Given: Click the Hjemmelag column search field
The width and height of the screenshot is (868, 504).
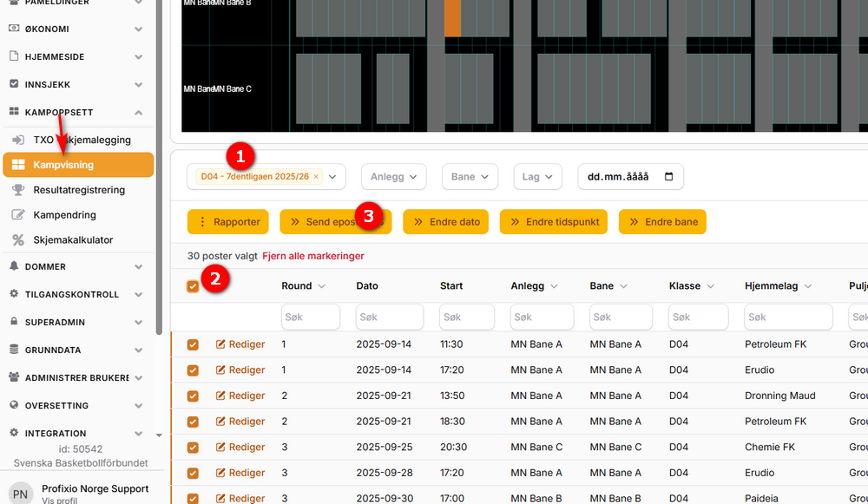Looking at the screenshot, I should tap(788, 317).
